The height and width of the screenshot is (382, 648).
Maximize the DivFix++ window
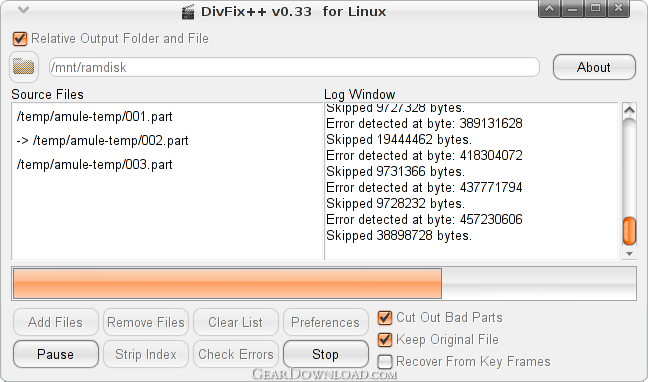[x=596, y=9]
